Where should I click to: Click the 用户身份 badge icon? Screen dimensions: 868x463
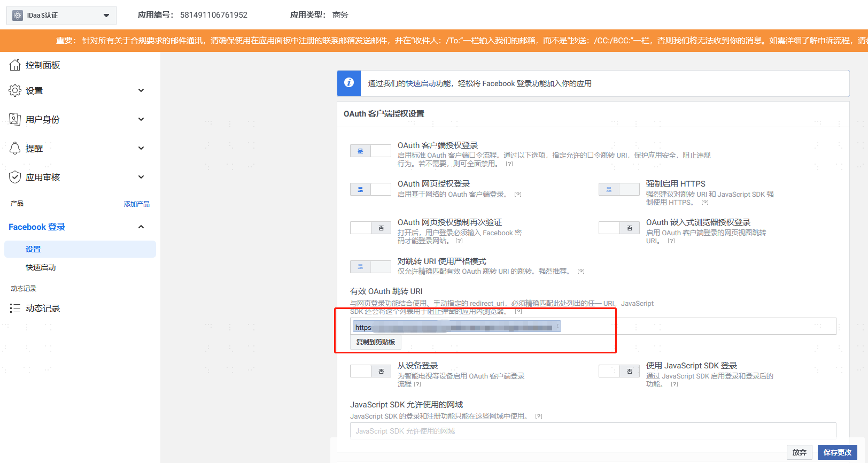point(15,119)
